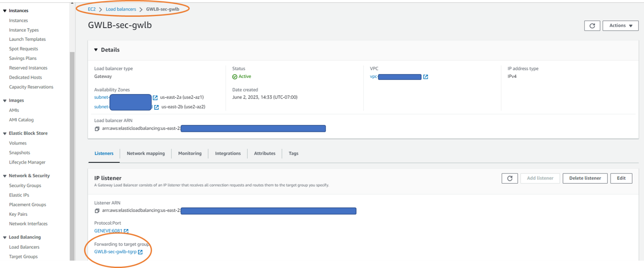The image size is (644, 268).
Task: Open external link icon beside GENEVE:6081
Action: click(126, 231)
